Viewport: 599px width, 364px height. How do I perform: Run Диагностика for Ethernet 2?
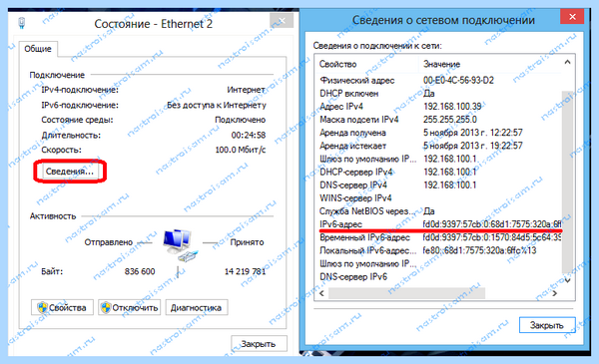coord(197,307)
